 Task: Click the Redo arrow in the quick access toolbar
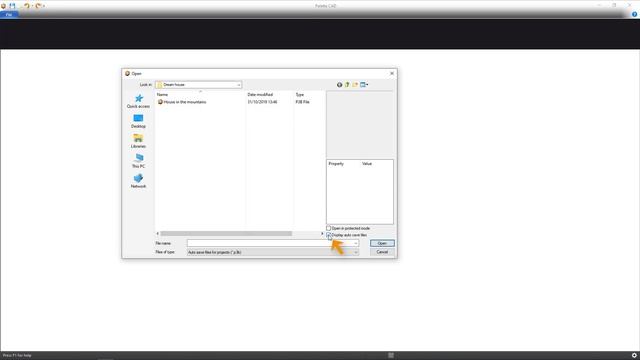pos(38,6)
